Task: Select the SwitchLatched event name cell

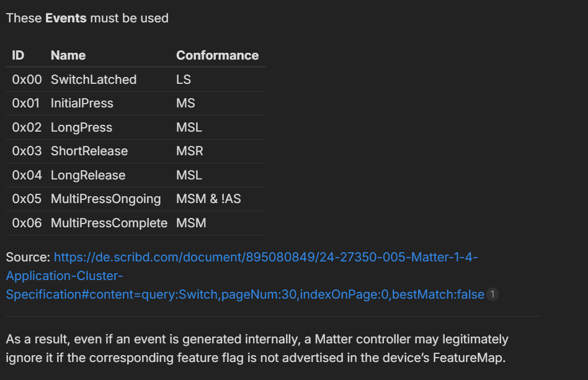Action: 94,79
